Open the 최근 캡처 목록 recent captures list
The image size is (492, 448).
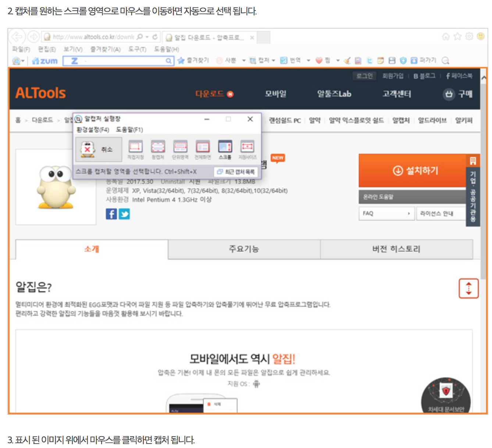point(236,172)
